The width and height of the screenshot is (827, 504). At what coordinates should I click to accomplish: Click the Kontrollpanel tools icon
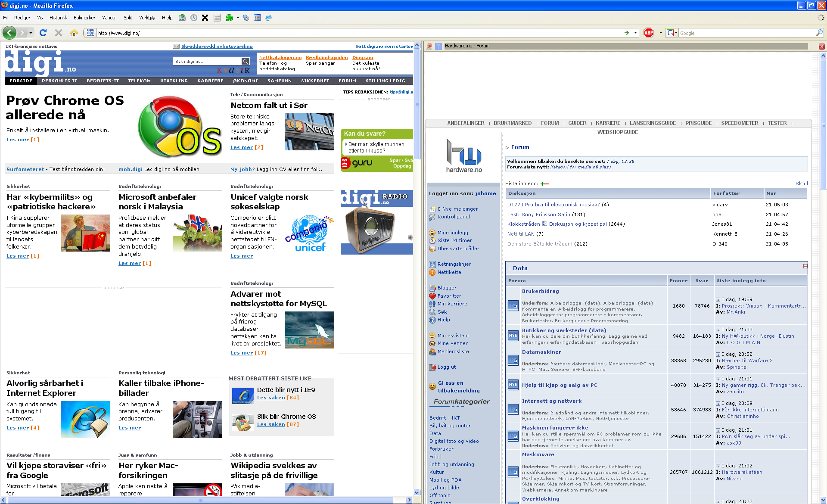point(432,217)
